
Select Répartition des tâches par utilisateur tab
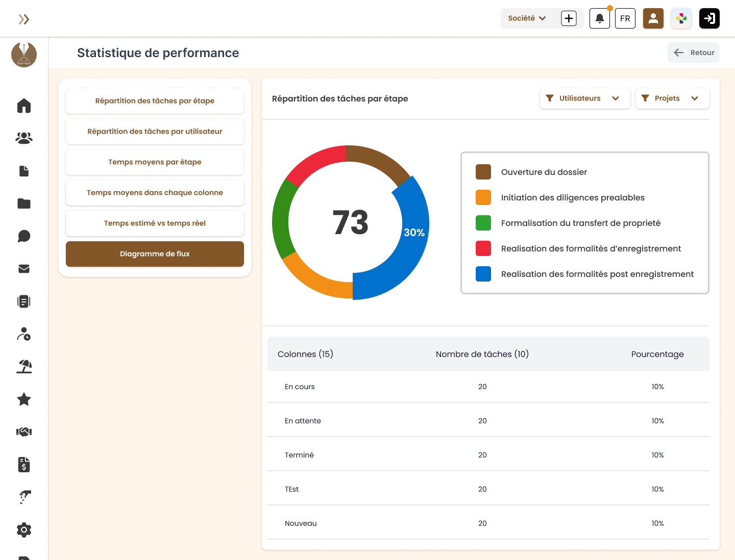(155, 132)
